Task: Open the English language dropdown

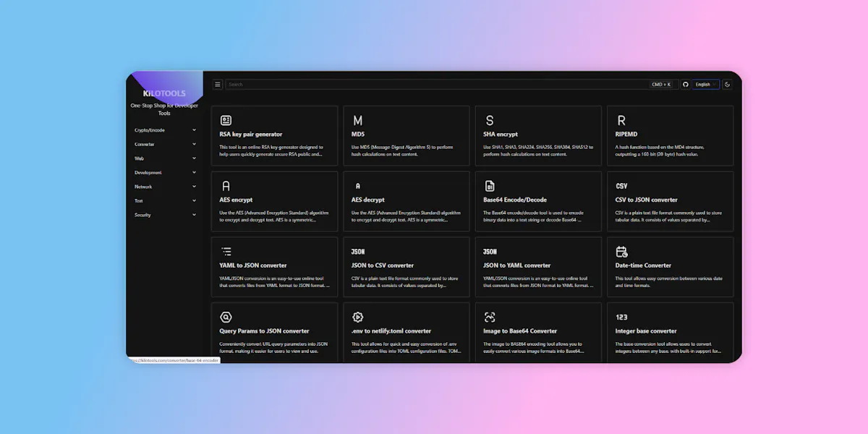Action: pos(706,85)
